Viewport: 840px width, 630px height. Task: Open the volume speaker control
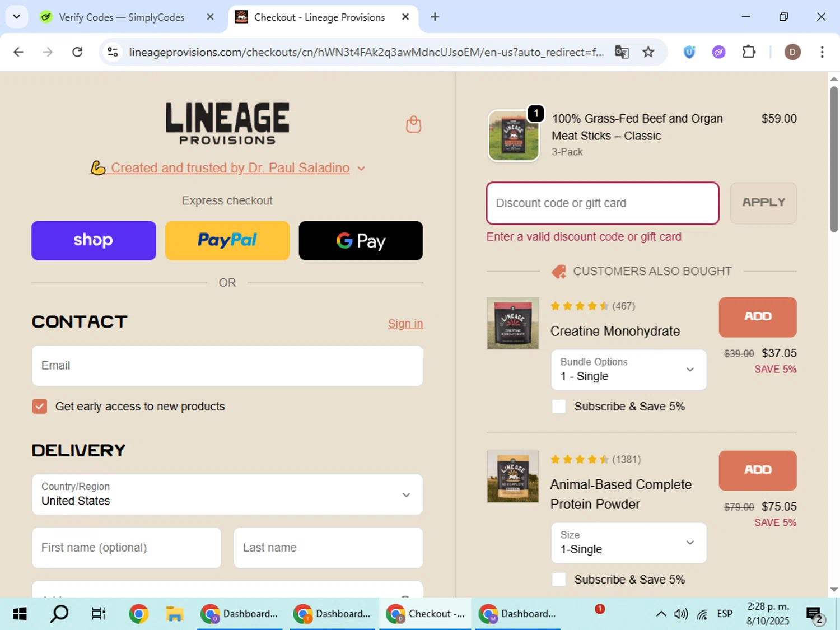[681, 614]
